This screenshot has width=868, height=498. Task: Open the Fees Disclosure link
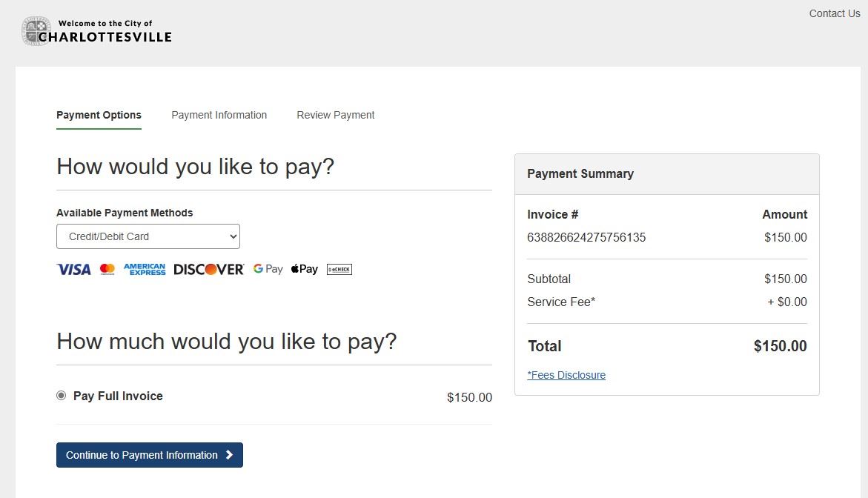point(566,375)
